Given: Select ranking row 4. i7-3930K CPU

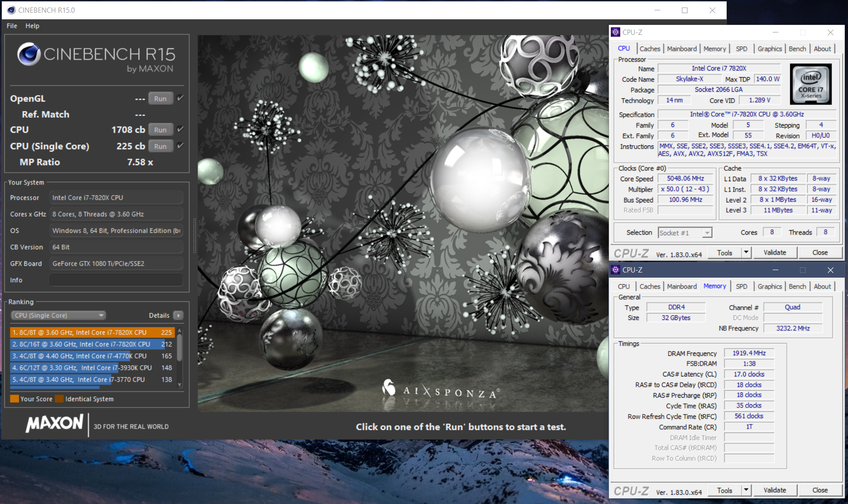Looking at the screenshot, I should [x=92, y=368].
